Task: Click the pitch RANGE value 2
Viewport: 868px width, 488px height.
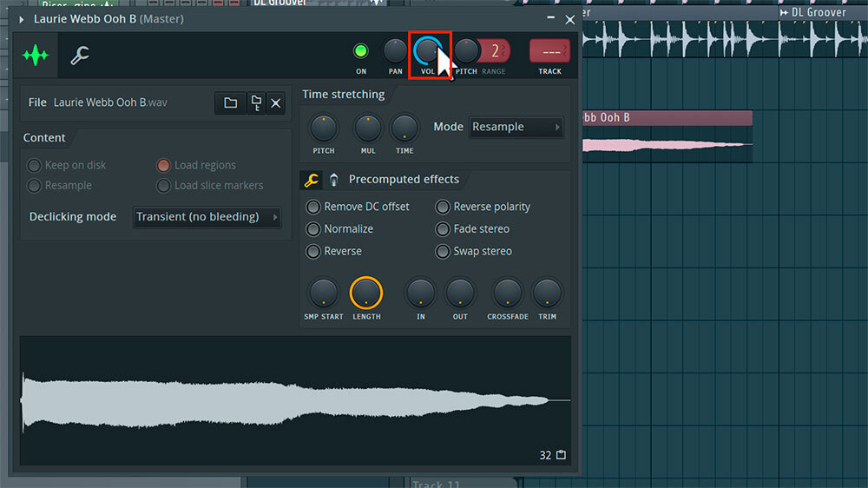Action: click(495, 51)
